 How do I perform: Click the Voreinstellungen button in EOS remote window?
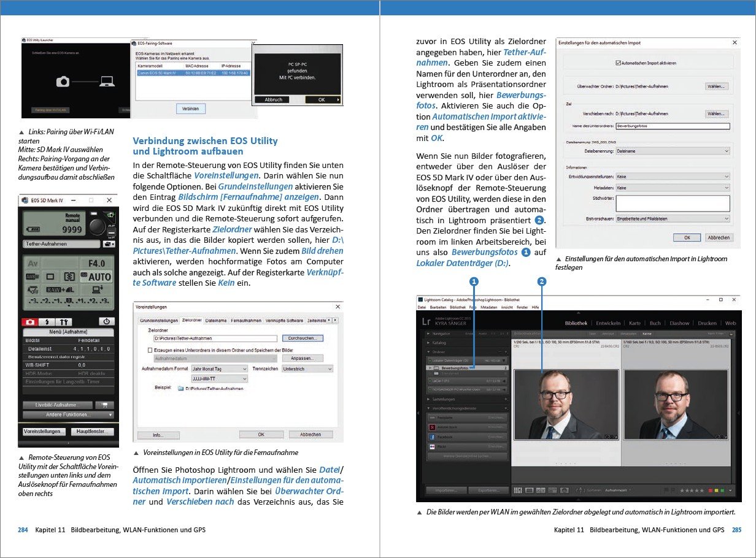44,431
